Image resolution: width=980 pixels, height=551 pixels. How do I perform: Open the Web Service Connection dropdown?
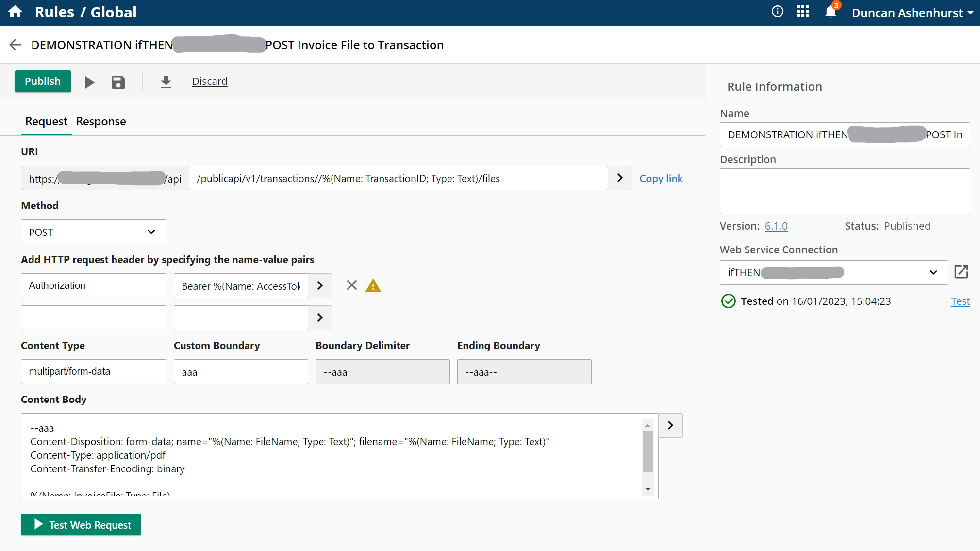point(833,272)
